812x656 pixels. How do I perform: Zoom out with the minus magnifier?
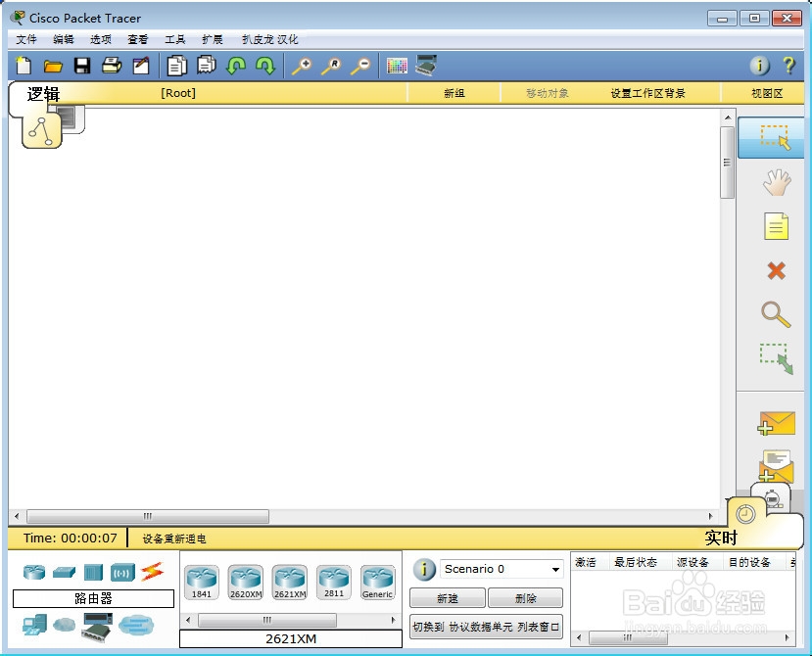(x=360, y=67)
